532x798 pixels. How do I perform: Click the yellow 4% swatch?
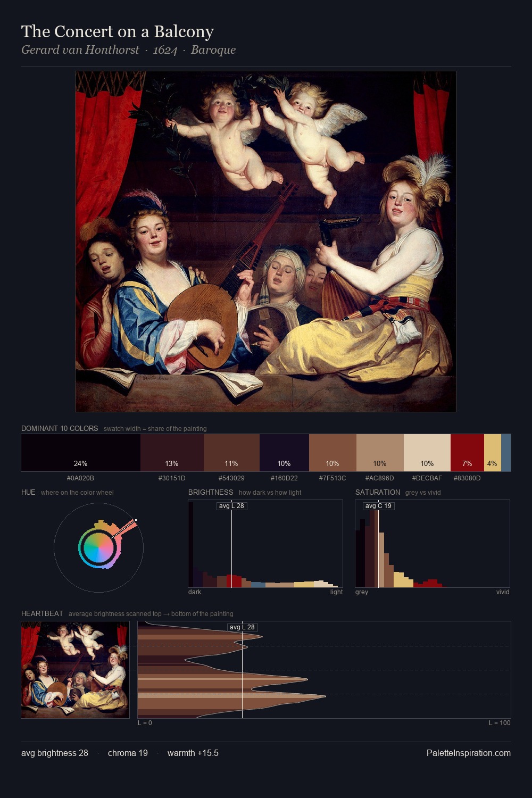coord(493,453)
